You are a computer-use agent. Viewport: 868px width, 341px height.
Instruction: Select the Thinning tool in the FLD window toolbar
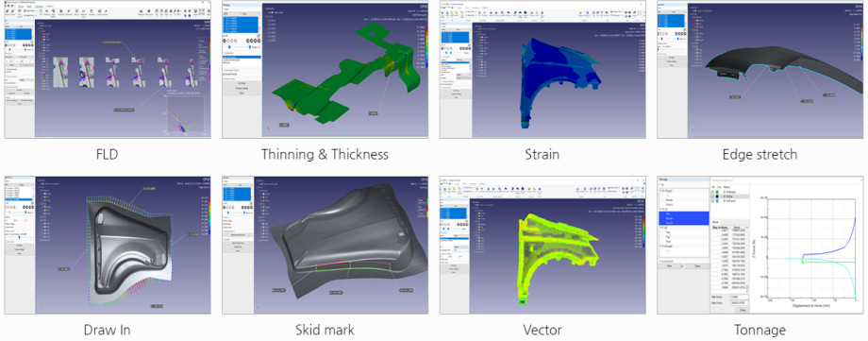pyautogui.click(x=46, y=12)
